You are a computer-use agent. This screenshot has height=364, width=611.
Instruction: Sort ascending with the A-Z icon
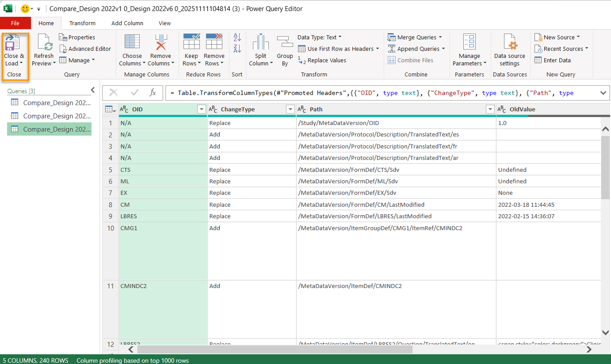(237, 38)
